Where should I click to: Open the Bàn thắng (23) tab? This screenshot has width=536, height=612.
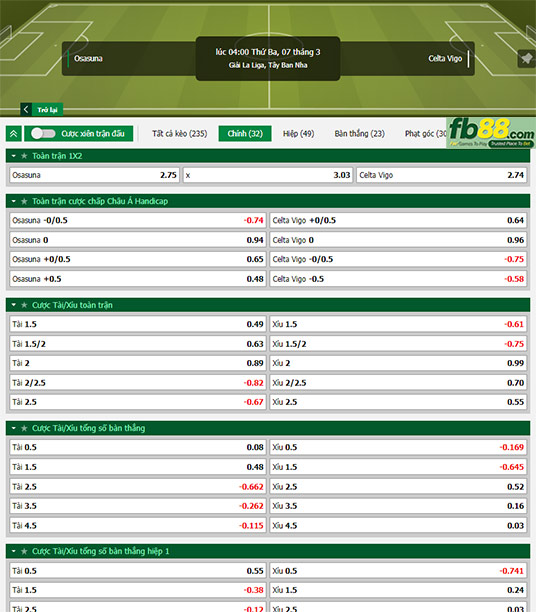[359, 134]
